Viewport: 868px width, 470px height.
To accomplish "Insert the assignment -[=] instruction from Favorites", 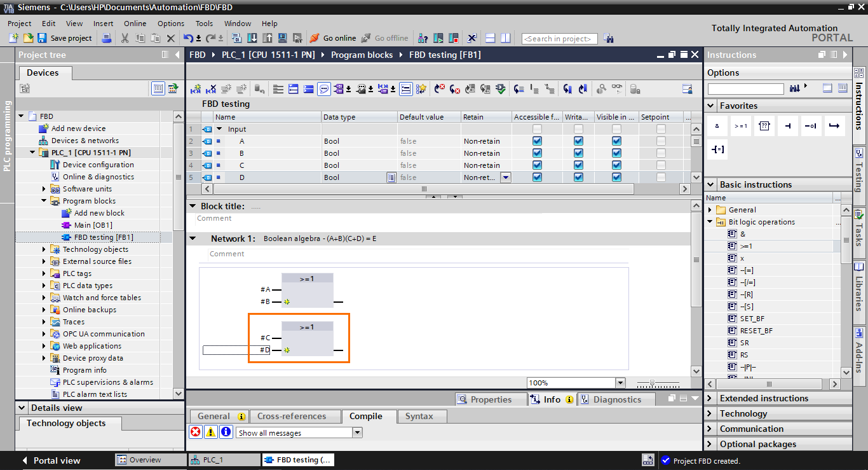I will click(x=718, y=149).
